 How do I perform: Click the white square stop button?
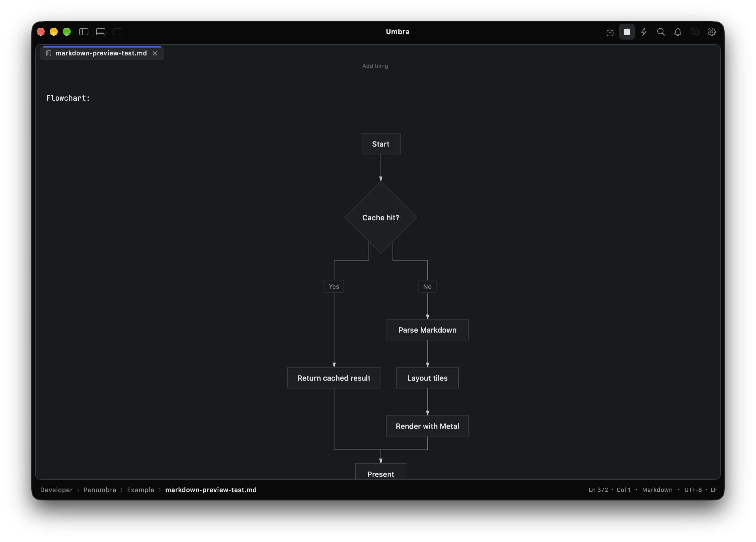click(627, 32)
